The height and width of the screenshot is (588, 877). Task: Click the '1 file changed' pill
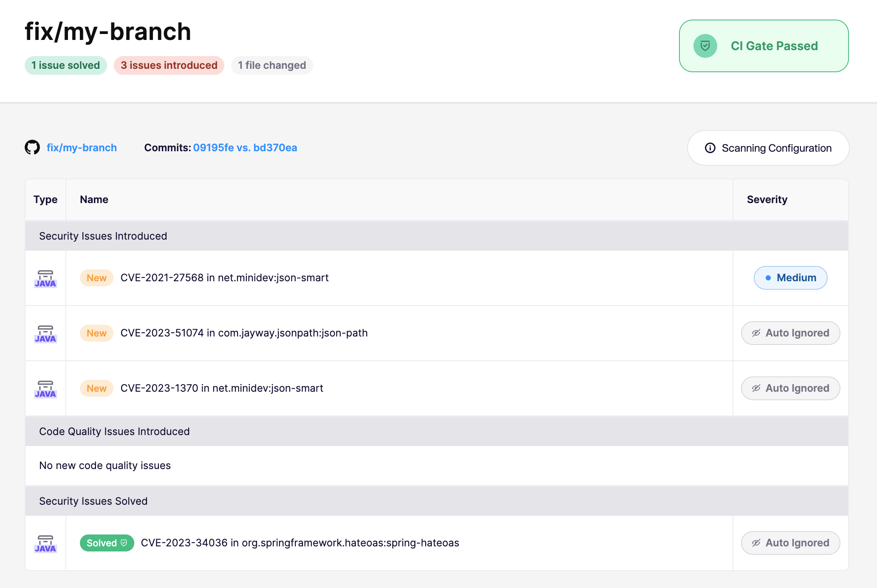[x=272, y=65]
